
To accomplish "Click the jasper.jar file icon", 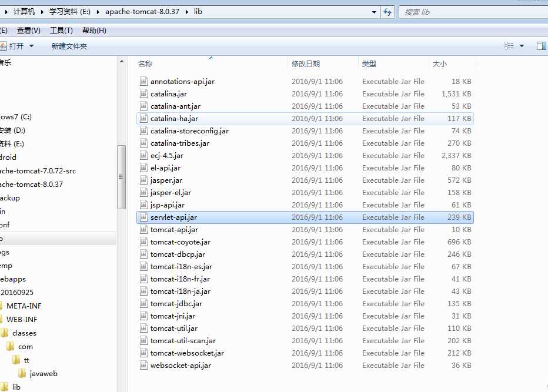I will [143, 180].
